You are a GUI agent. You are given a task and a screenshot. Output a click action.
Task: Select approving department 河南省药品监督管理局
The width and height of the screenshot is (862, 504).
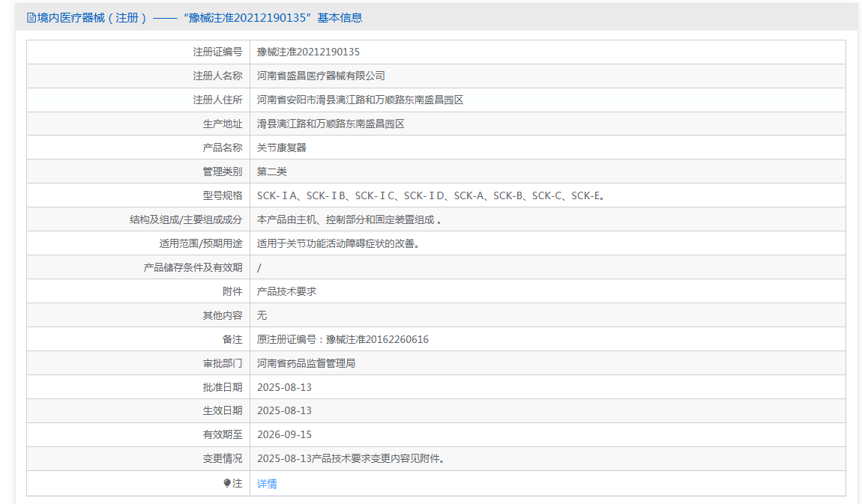pos(307,363)
